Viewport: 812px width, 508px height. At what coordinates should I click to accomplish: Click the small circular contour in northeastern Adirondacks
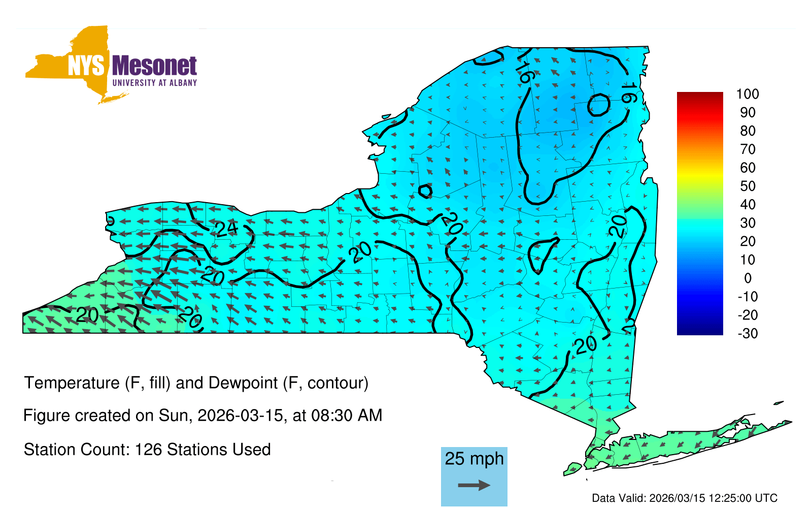pyautogui.click(x=599, y=105)
